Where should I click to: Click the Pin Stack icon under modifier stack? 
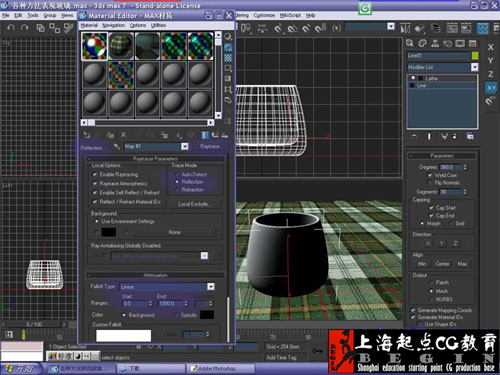414,136
